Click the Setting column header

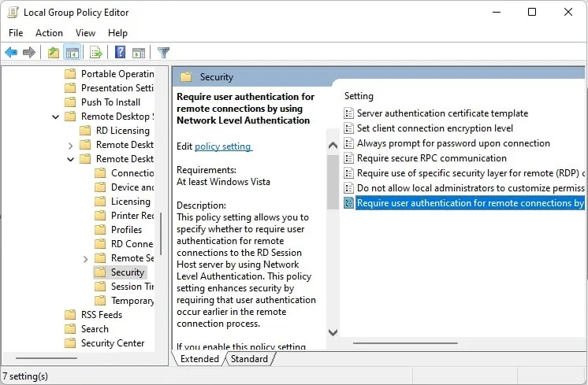pyautogui.click(x=359, y=96)
